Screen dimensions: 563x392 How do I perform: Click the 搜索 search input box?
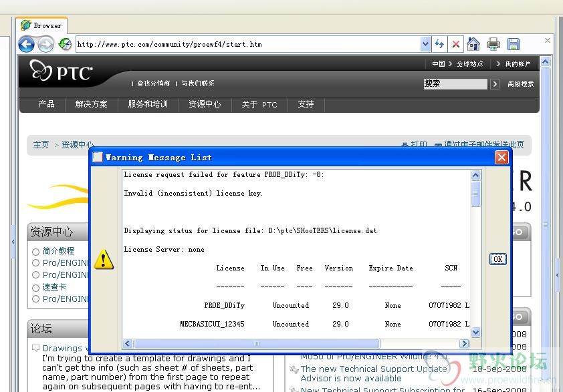point(455,84)
